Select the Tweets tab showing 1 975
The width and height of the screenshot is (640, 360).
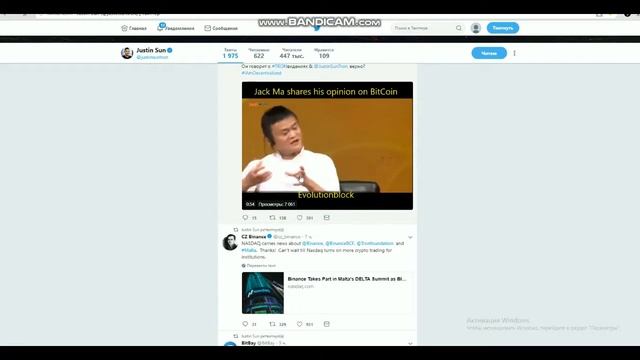(230, 53)
